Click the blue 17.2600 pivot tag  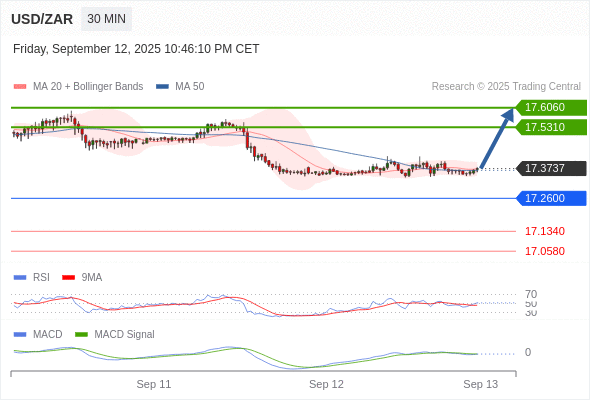point(551,198)
